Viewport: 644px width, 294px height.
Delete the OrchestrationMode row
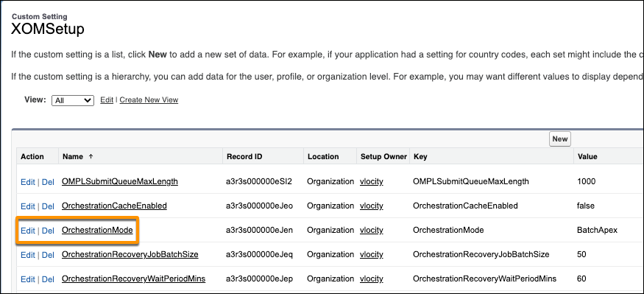[x=48, y=231]
